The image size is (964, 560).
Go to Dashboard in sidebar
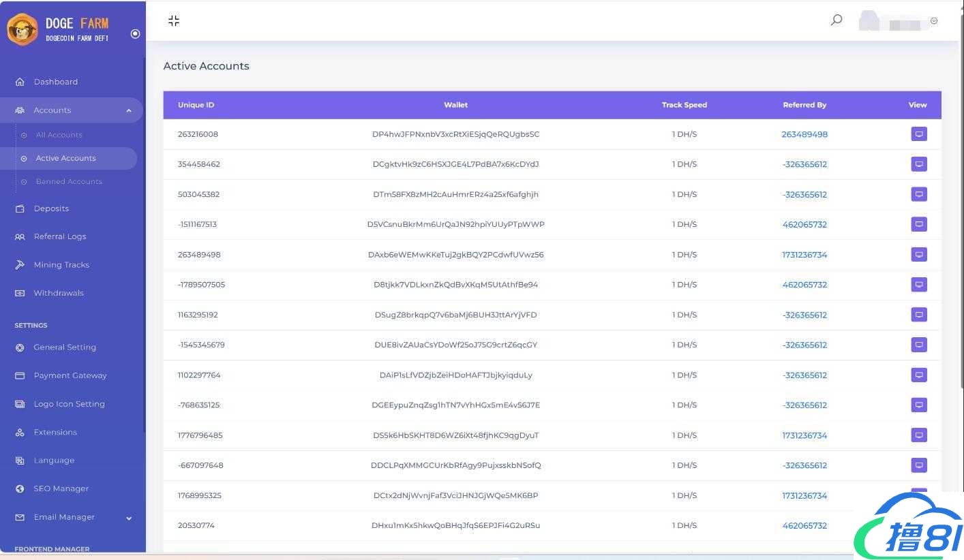click(x=55, y=82)
